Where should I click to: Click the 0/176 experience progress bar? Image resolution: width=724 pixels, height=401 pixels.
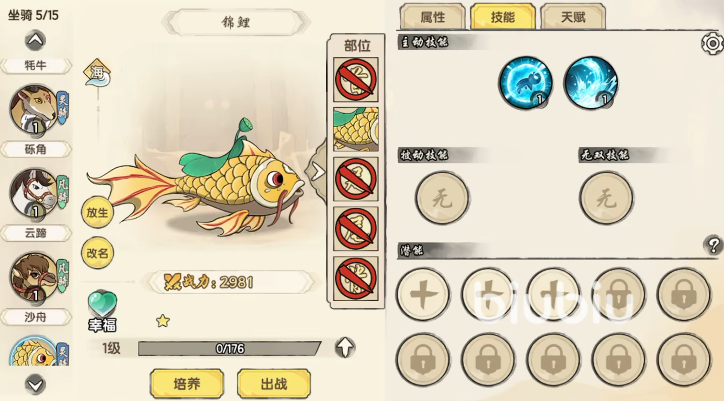[x=229, y=348]
